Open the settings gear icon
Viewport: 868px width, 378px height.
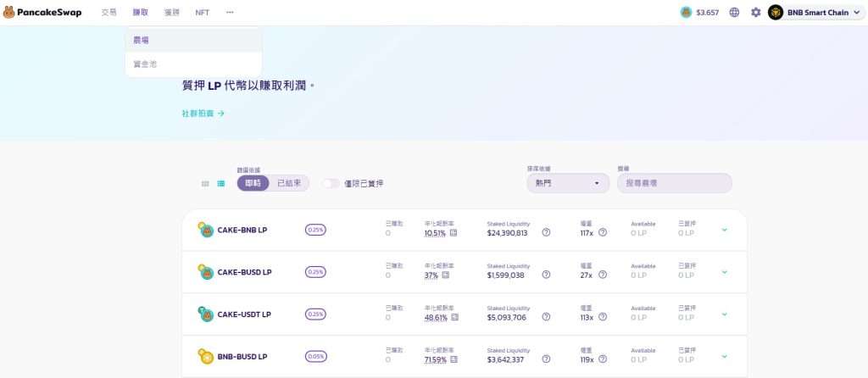pyautogui.click(x=755, y=12)
